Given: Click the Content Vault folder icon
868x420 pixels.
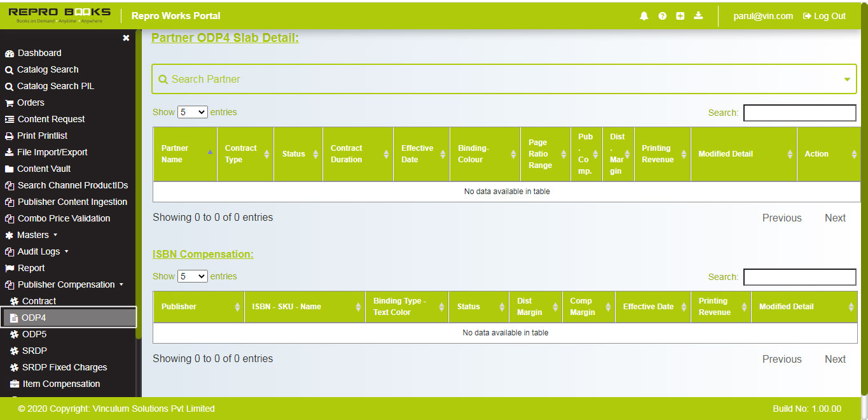Looking at the screenshot, I should (x=10, y=169).
